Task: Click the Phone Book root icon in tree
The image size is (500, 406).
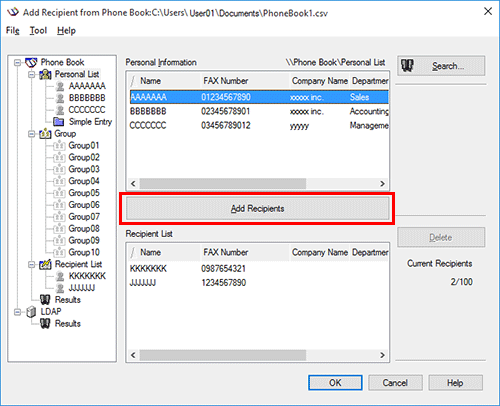Action: (31, 62)
